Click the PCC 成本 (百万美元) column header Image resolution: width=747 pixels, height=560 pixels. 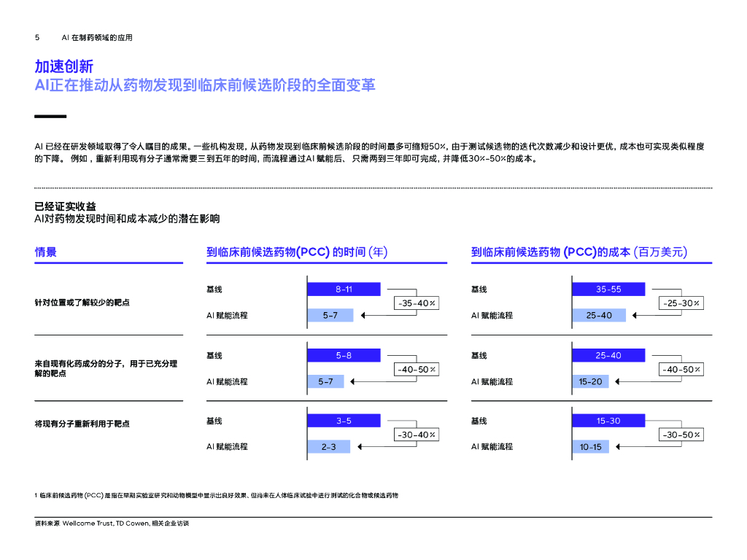578,252
